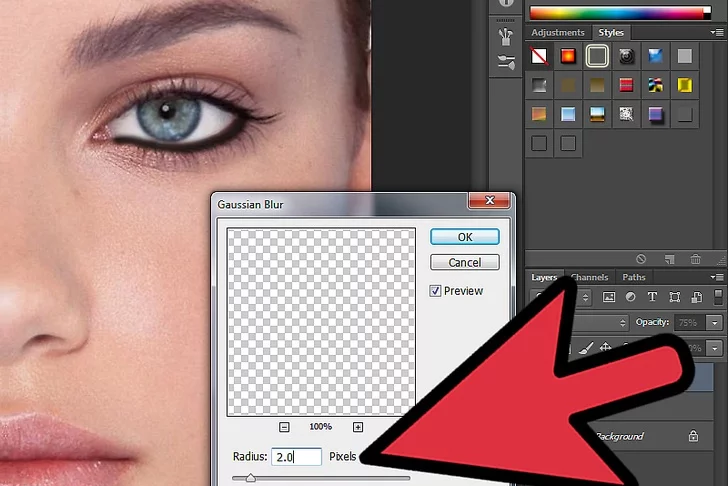Image resolution: width=728 pixels, height=486 pixels.
Task: Filter layers by pixel layer icon
Action: [x=609, y=298]
